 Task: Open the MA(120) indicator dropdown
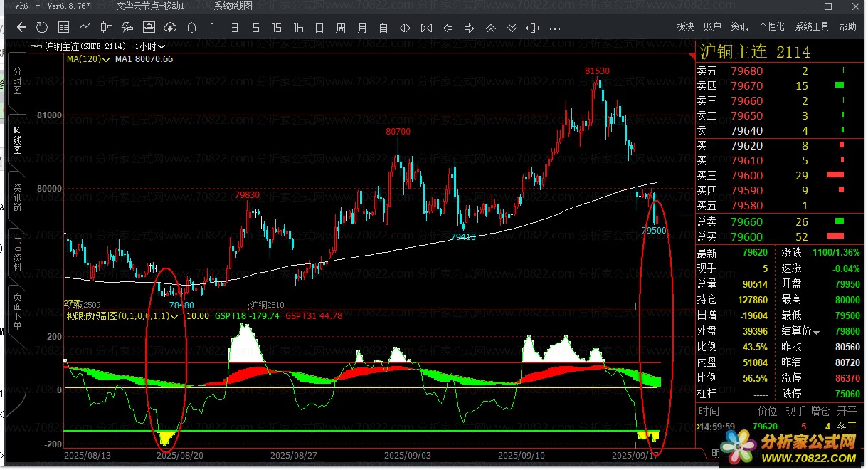point(88,59)
